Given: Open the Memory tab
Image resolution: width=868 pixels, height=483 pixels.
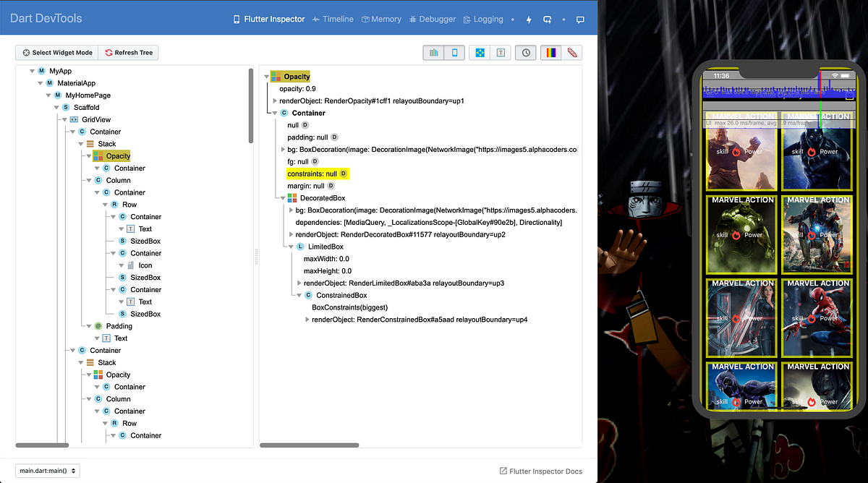Looking at the screenshot, I should pos(381,20).
